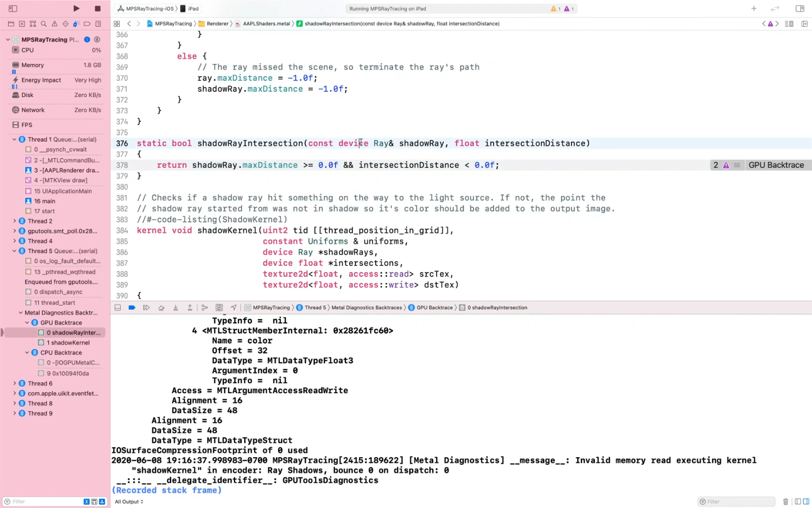Click Simulate Location arrow button

233,308
